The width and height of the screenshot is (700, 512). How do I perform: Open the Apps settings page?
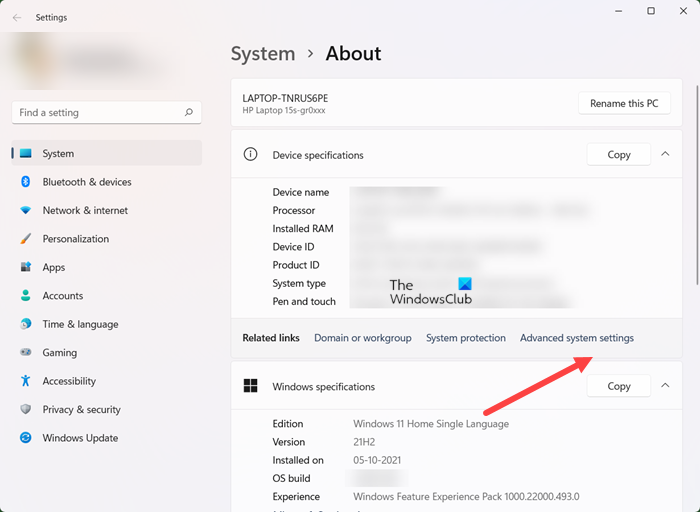[x=54, y=267]
